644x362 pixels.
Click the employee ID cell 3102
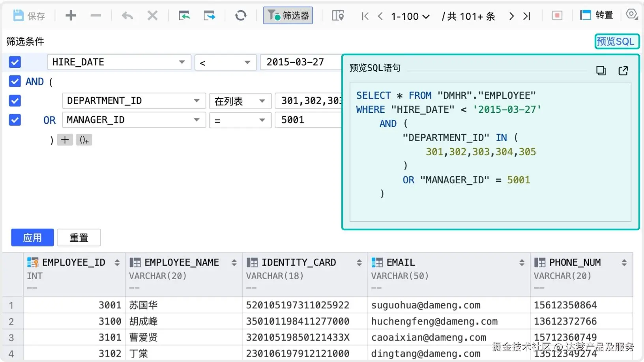pyautogui.click(x=74, y=354)
